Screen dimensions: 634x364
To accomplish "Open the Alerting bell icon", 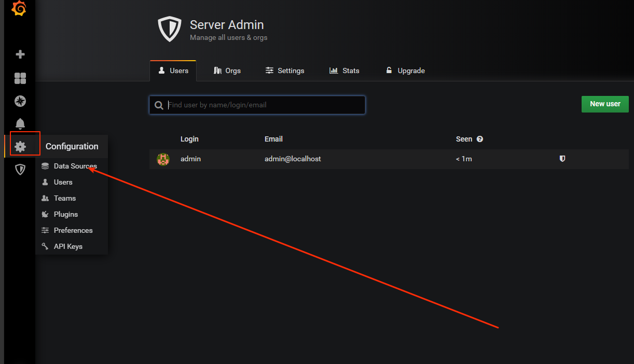I will [20, 124].
